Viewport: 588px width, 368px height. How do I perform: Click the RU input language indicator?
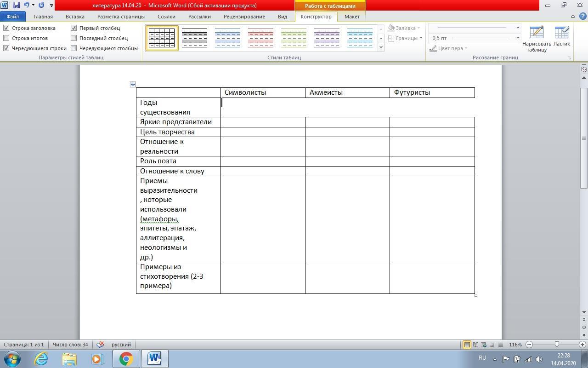tap(482, 358)
